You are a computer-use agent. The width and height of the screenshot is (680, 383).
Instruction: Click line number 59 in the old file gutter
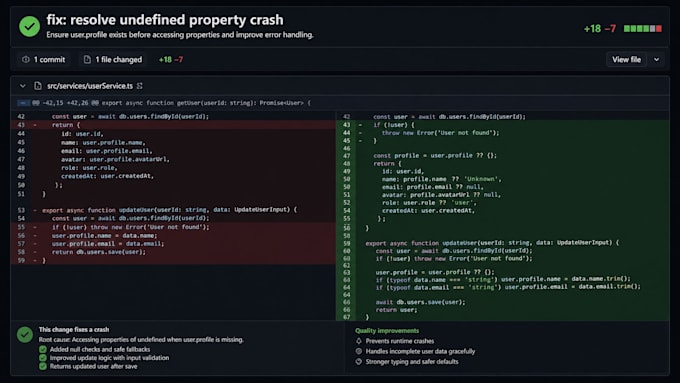(21, 261)
